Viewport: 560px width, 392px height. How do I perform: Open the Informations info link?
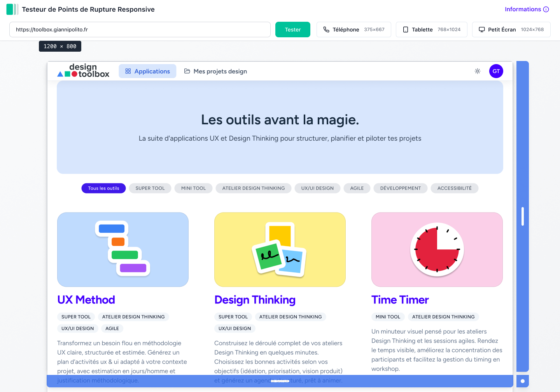527,9
